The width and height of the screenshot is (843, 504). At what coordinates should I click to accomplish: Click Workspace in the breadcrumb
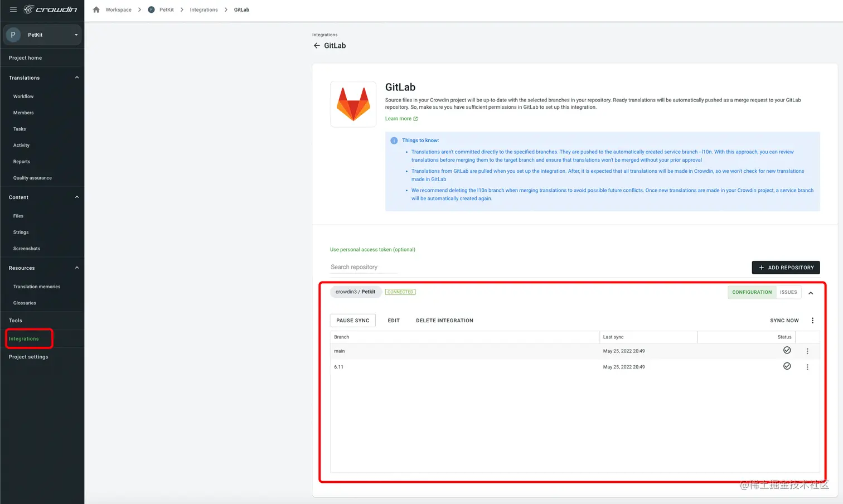tap(119, 9)
